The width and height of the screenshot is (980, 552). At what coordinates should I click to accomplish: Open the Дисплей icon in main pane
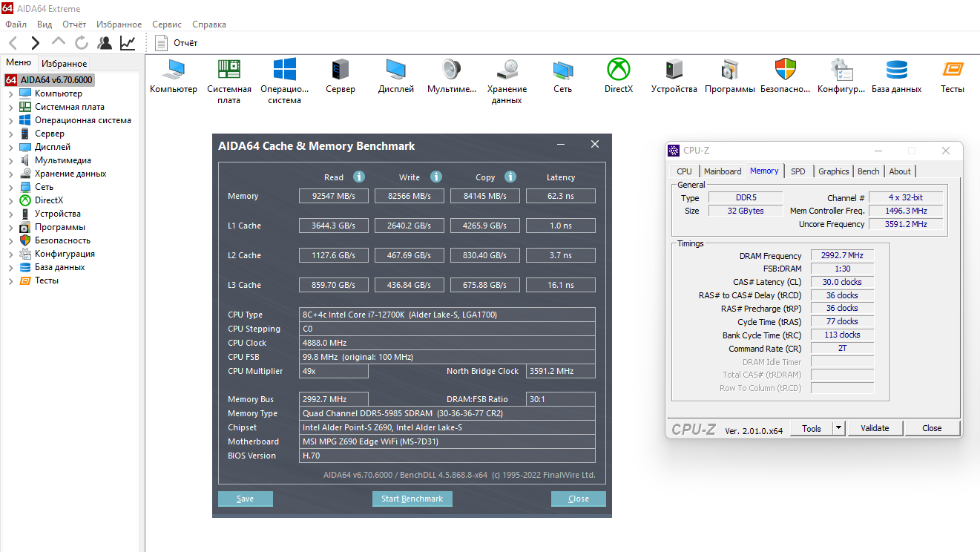coord(396,70)
